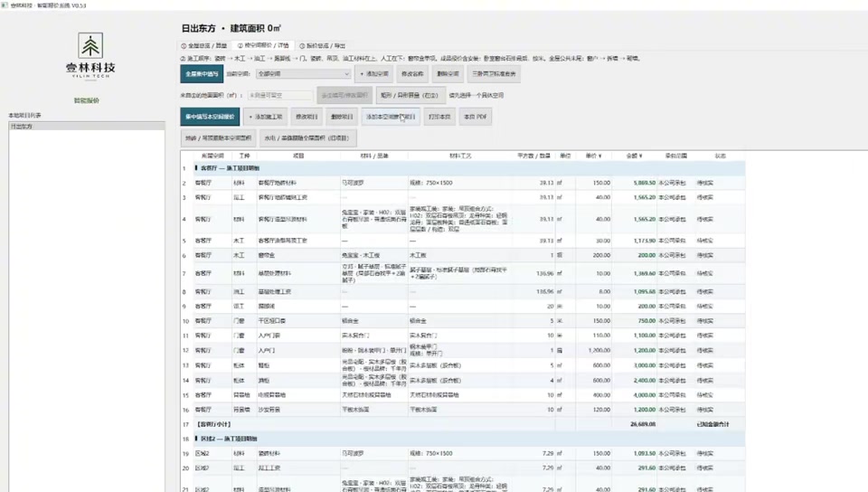Click the 本页 PDF button
This screenshot has width=868, height=492.
tap(476, 117)
